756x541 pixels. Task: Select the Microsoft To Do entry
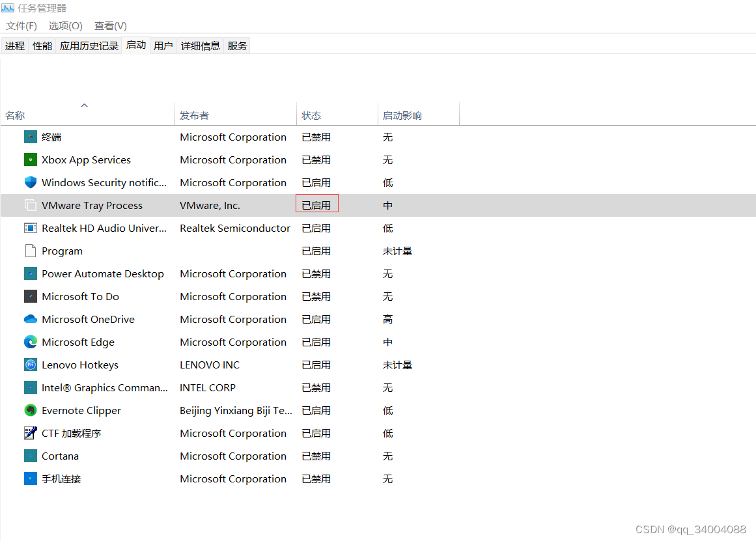click(81, 296)
